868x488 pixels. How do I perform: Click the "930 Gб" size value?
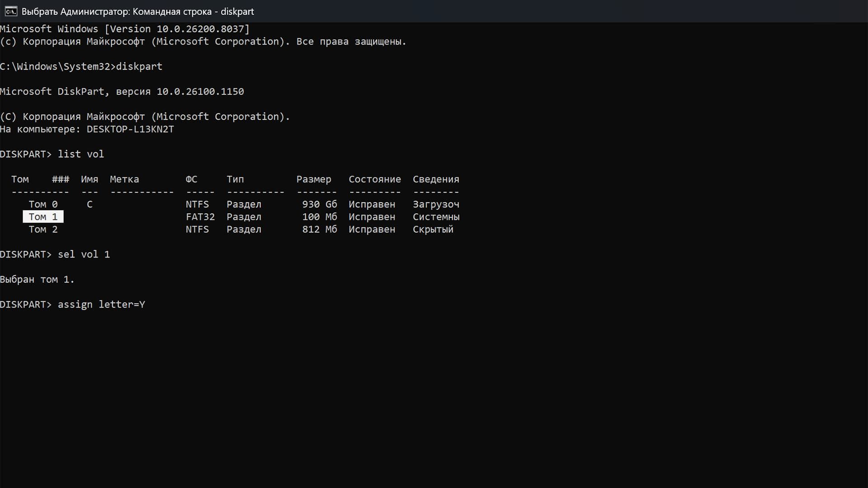[x=320, y=204]
